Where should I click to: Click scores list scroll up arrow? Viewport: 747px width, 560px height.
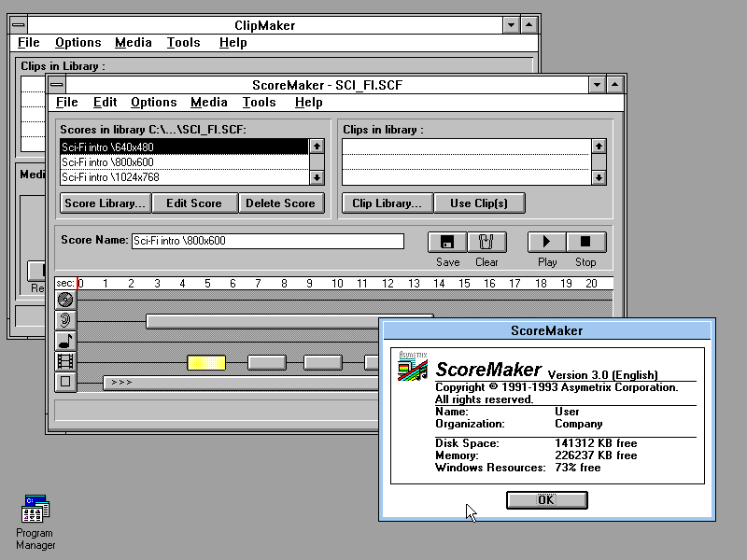(317, 147)
